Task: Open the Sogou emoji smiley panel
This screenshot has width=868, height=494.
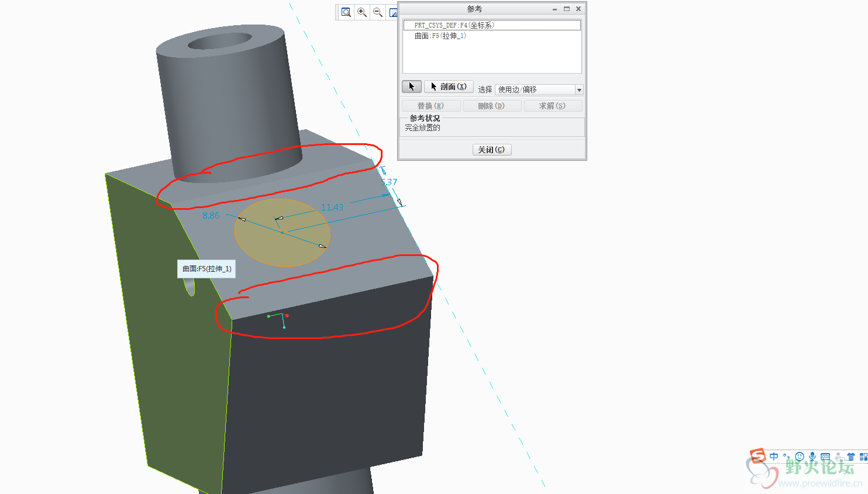Action: (x=800, y=457)
